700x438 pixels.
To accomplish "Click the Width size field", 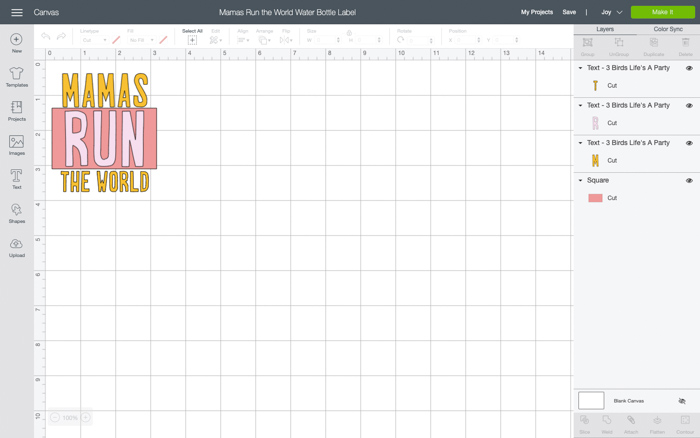I will click(x=328, y=40).
